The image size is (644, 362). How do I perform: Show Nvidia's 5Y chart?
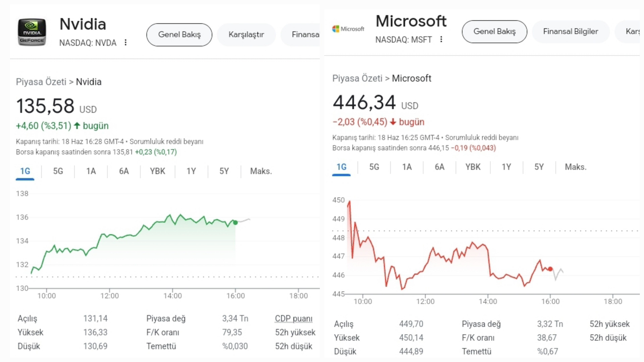point(224,171)
